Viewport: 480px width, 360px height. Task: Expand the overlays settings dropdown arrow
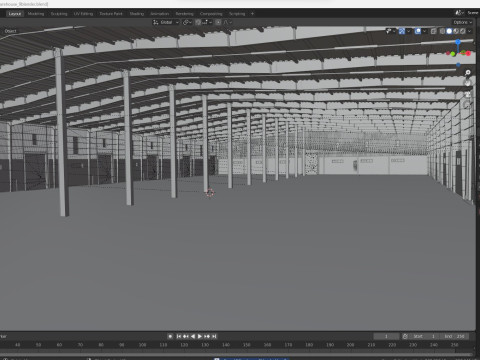point(424,31)
